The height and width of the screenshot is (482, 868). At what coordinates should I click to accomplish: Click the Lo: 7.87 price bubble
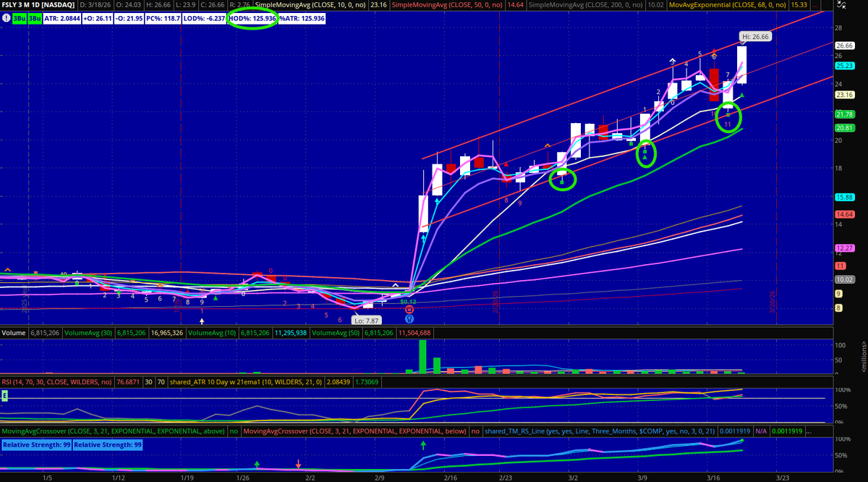pyautogui.click(x=367, y=321)
